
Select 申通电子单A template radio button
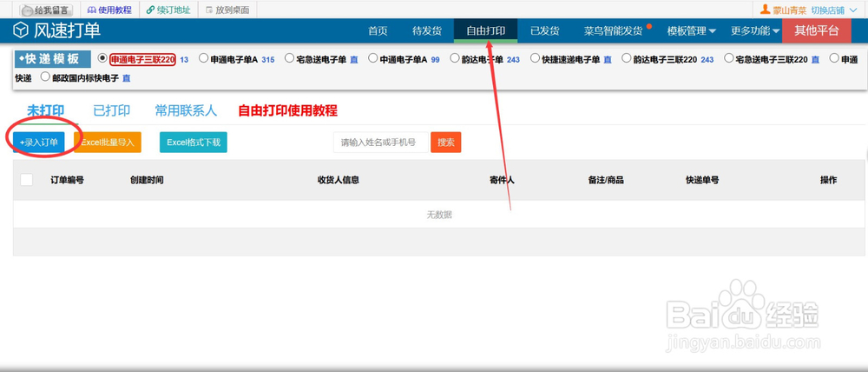(203, 58)
